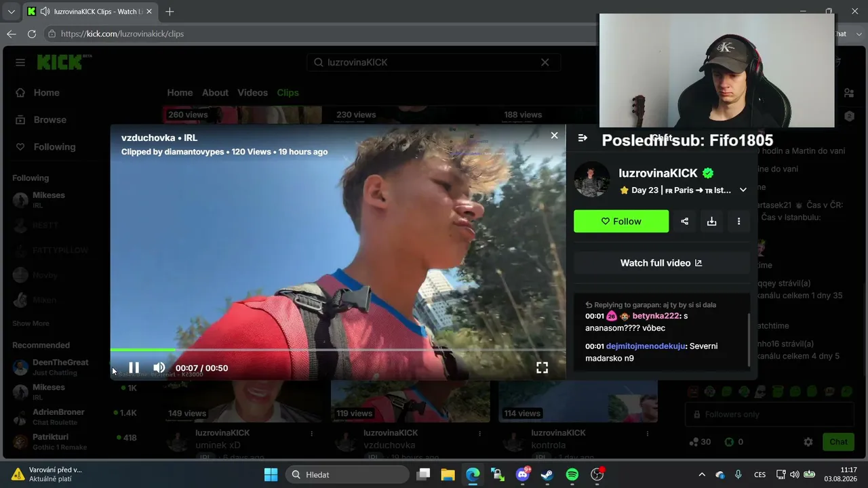This screenshot has height=488, width=868.
Task: Close the clip popup
Action: point(554,136)
